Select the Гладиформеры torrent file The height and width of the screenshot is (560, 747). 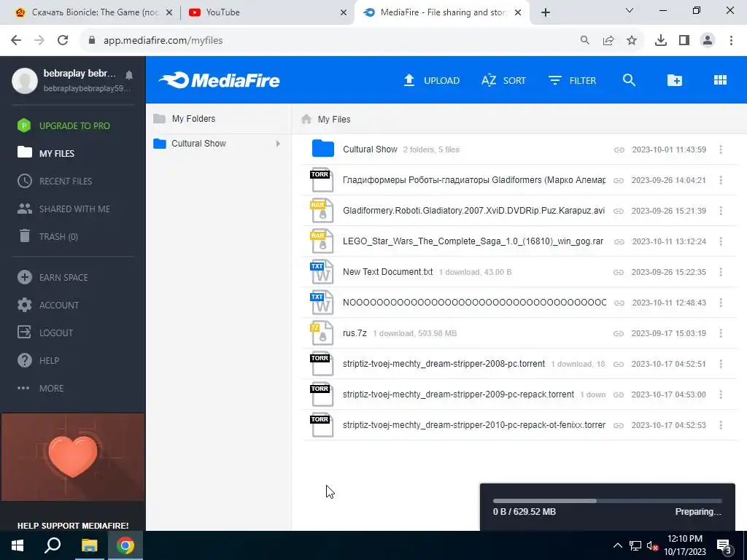click(474, 180)
